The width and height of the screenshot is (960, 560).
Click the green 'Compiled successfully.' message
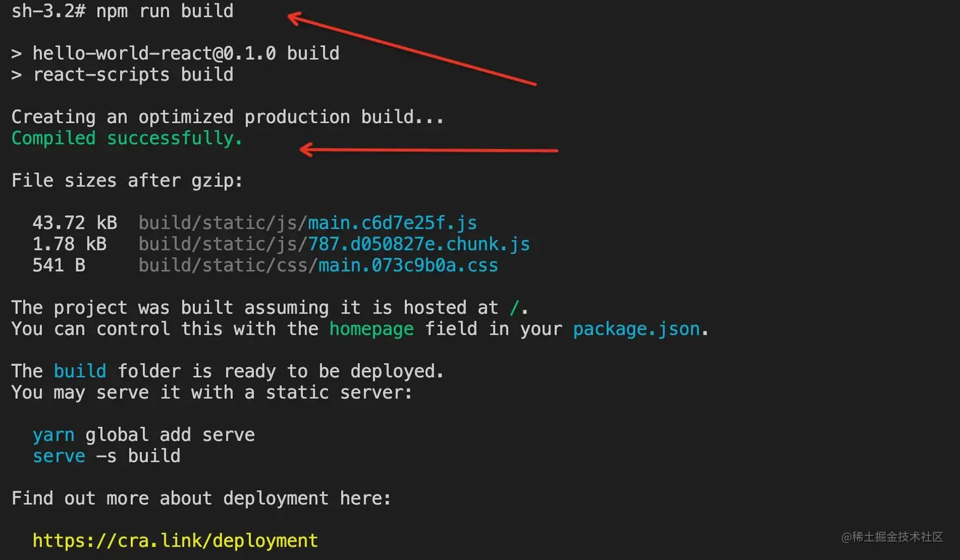(127, 138)
